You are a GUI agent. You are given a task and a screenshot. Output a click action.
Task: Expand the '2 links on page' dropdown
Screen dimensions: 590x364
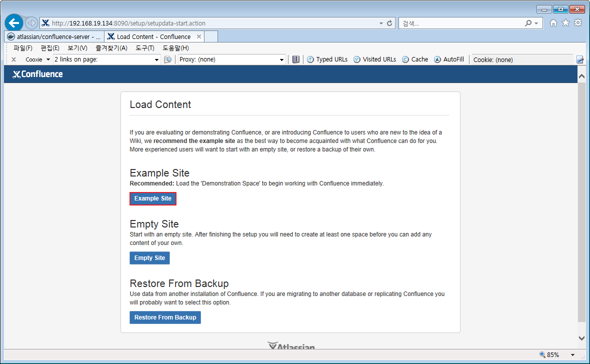[x=156, y=59]
